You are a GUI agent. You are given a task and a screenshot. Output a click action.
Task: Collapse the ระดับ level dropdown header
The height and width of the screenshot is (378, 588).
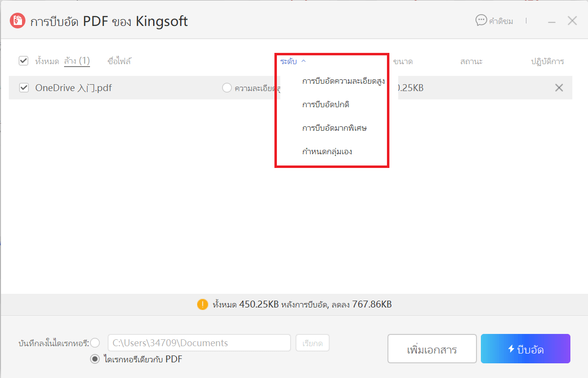click(293, 61)
